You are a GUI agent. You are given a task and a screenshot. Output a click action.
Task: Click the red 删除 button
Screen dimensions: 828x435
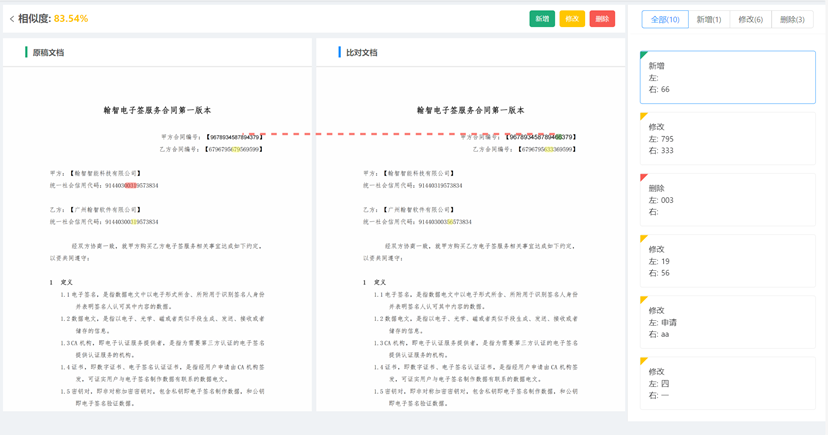tap(602, 19)
